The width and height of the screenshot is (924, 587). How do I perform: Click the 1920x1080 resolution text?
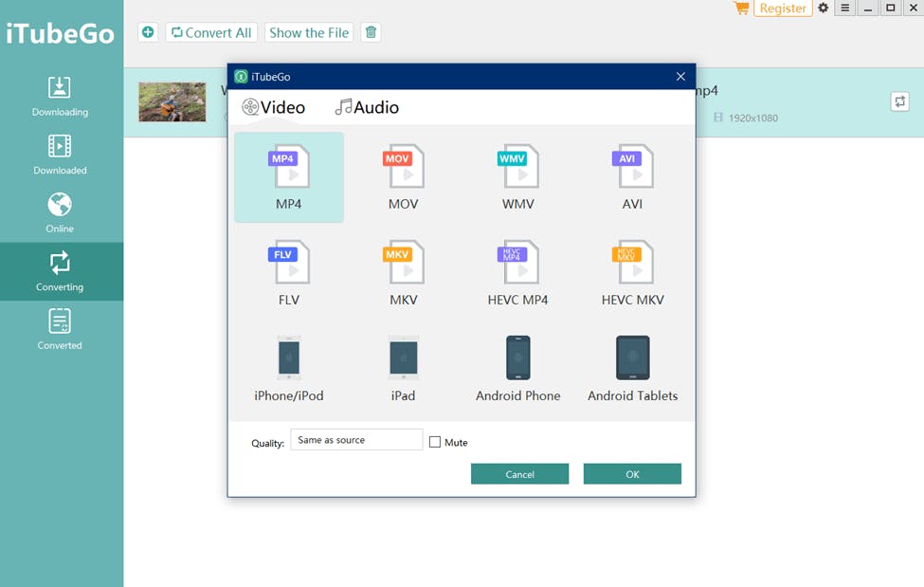[753, 118]
